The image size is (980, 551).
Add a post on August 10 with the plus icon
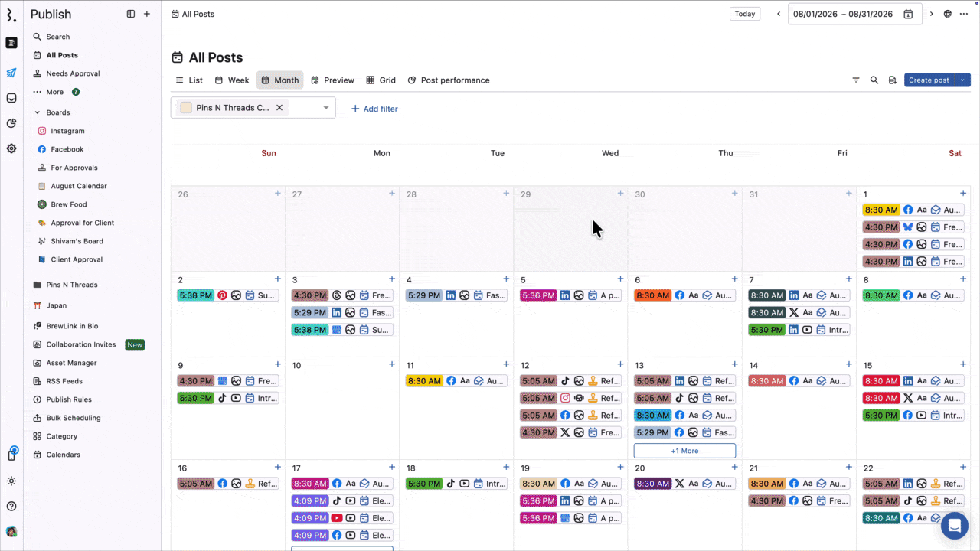(x=392, y=364)
